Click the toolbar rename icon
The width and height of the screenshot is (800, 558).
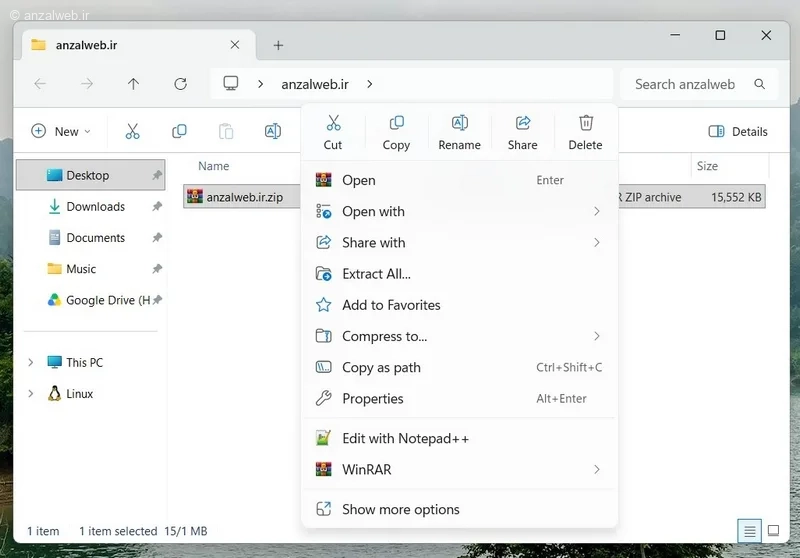click(x=273, y=132)
